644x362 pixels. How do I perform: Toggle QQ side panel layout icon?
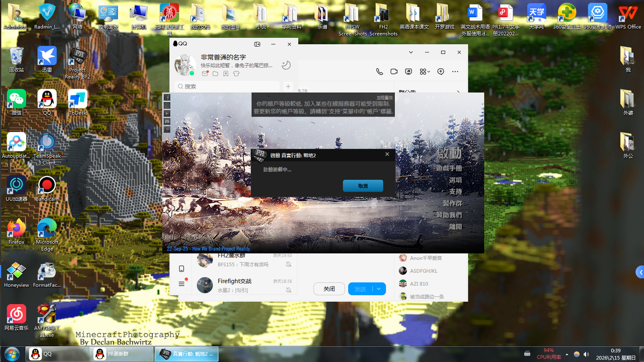[x=258, y=44]
